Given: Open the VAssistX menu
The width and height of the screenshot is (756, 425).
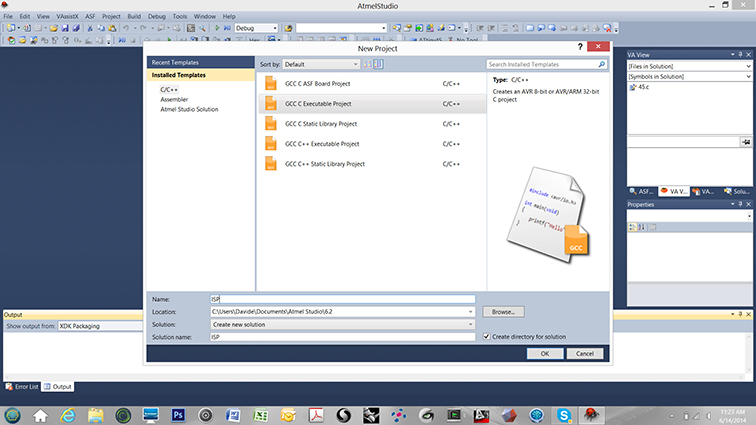Looking at the screenshot, I should (x=67, y=16).
